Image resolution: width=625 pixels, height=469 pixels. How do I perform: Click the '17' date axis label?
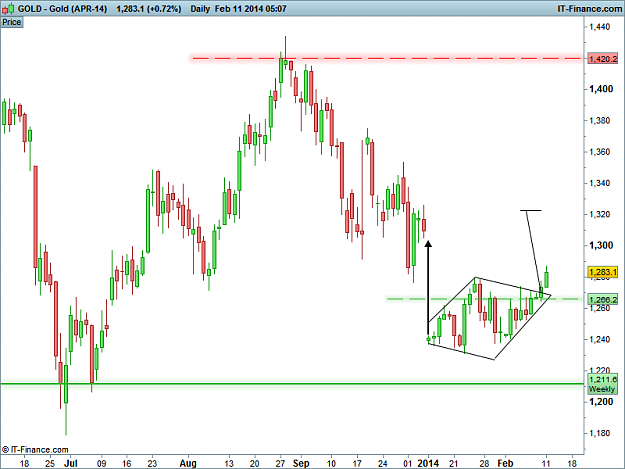(357, 463)
